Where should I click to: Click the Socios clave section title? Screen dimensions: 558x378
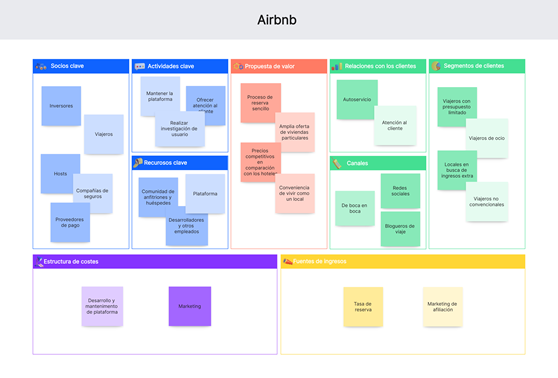tap(67, 66)
